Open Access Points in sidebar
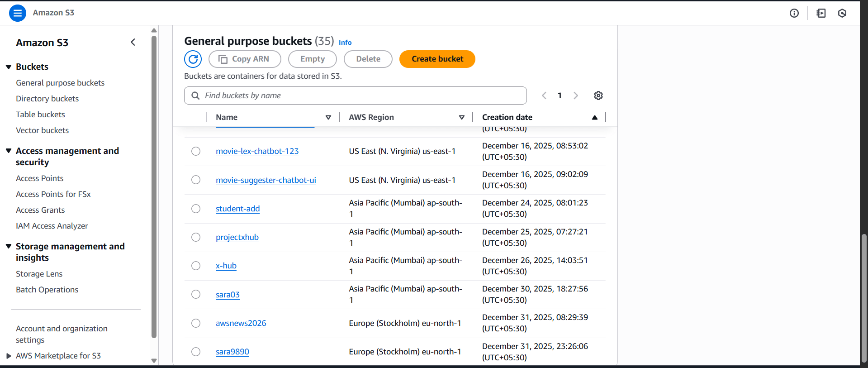The width and height of the screenshot is (868, 368). [x=40, y=178]
